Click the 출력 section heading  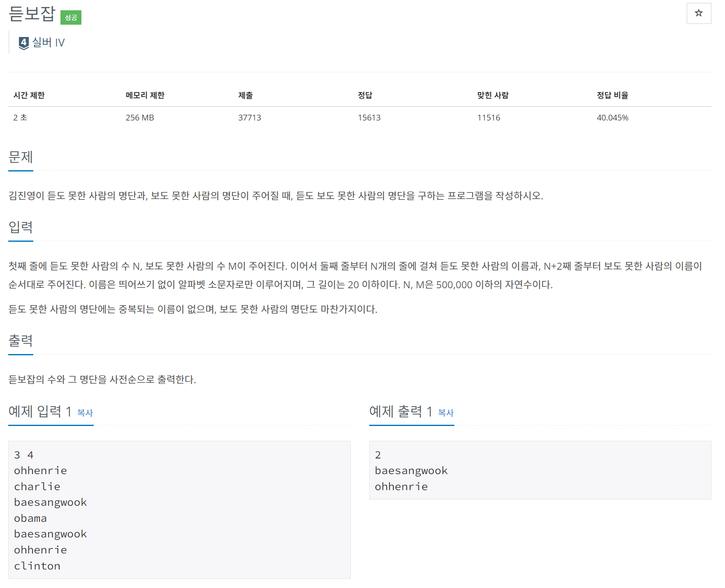click(x=21, y=340)
